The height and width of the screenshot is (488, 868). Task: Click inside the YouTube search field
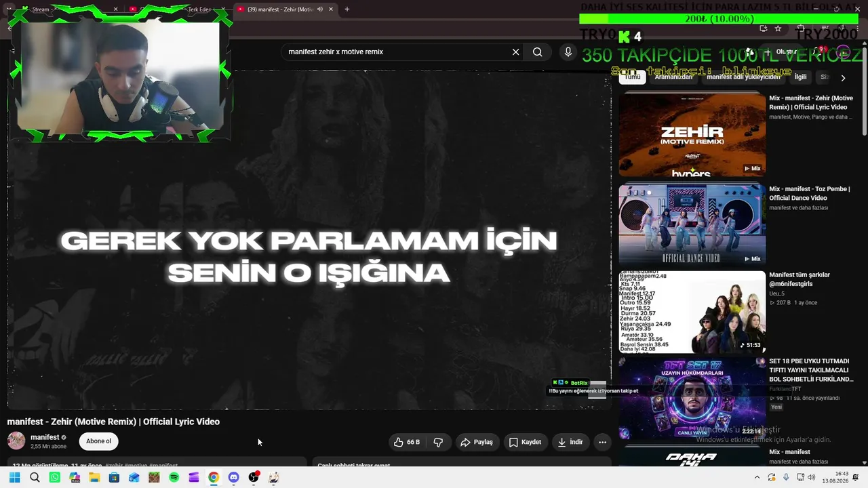(x=397, y=52)
